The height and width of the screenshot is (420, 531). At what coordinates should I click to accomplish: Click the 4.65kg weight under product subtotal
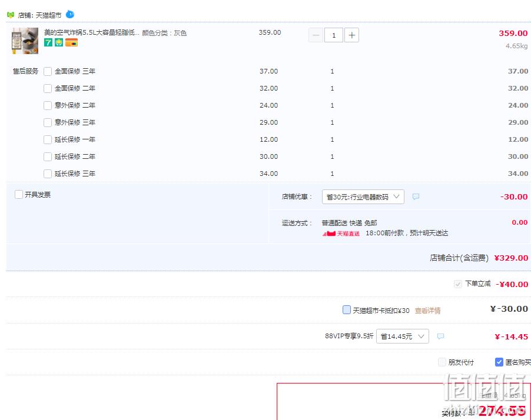tap(517, 46)
